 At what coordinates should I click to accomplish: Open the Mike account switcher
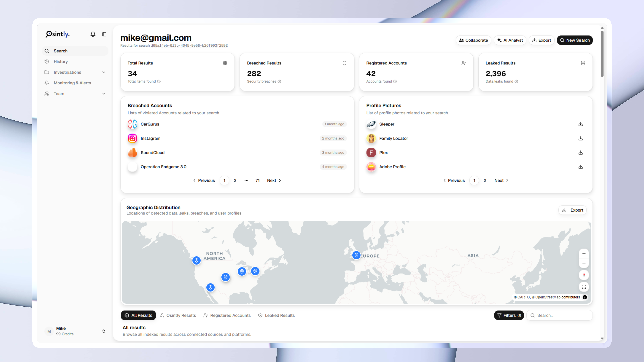(x=75, y=331)
